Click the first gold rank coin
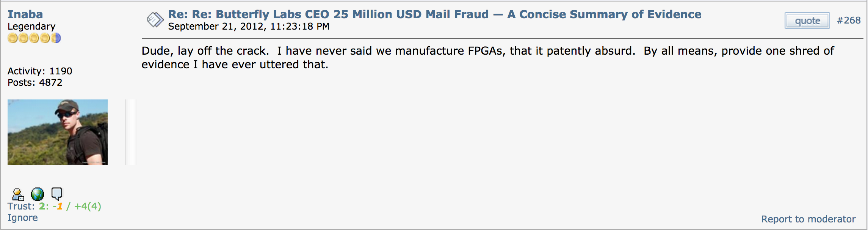 (x=13, y=38)
